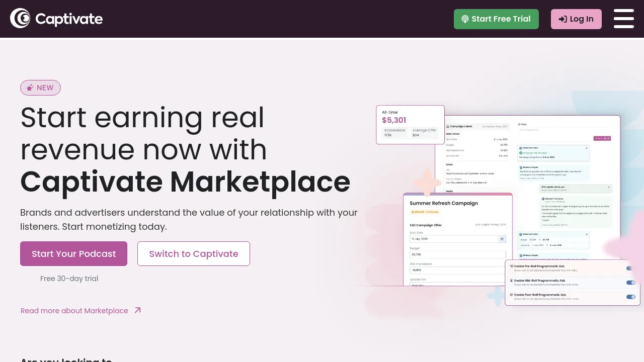Click the Captivate Marketplace headline text
Image resolution: width=644 pixels, height=362 pixels.
pos(185,182)
